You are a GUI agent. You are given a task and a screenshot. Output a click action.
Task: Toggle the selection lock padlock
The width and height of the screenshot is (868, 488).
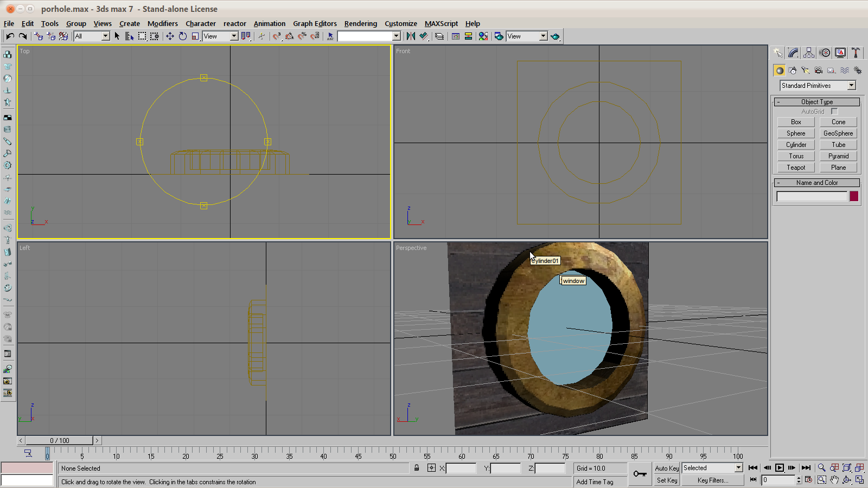click(x=417, y=468)
